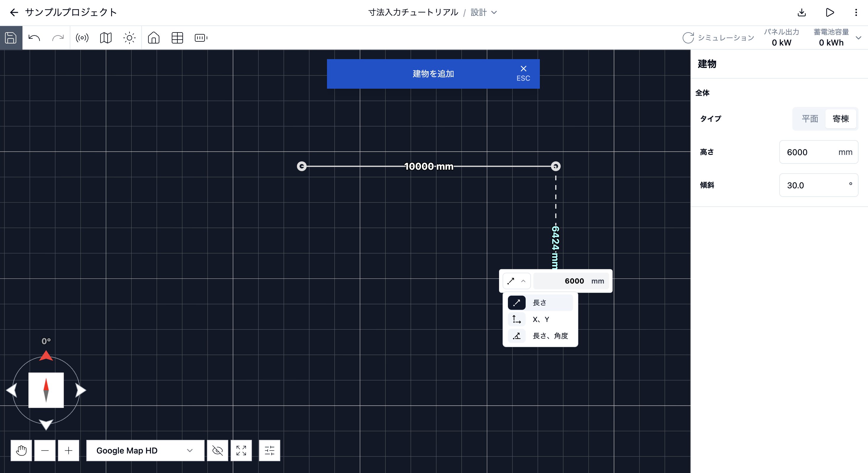
Task: Open the map icon in toolbar
Action: coord(106,38)
